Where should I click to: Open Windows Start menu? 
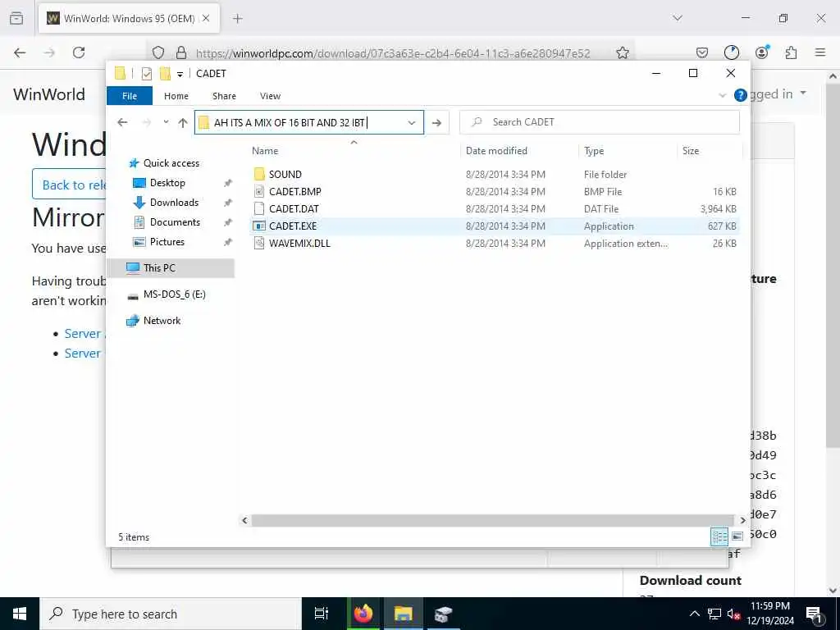click(x=20, y=614)
